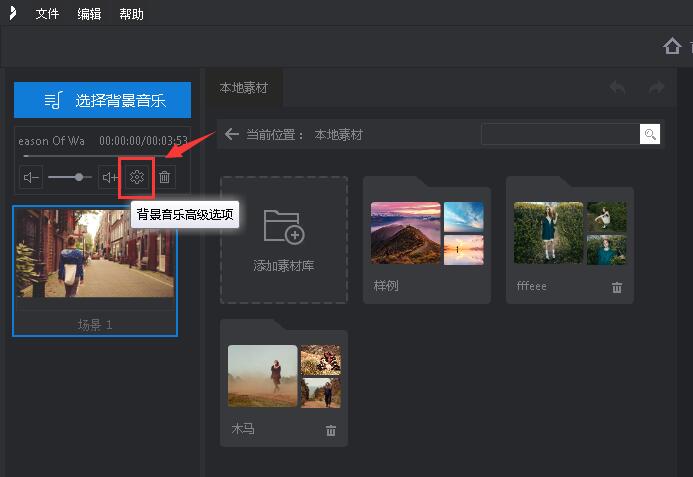The width and height of the screenshot is (693, 477).
Task: Click the redo arrow icon
Action: [657, 87]
